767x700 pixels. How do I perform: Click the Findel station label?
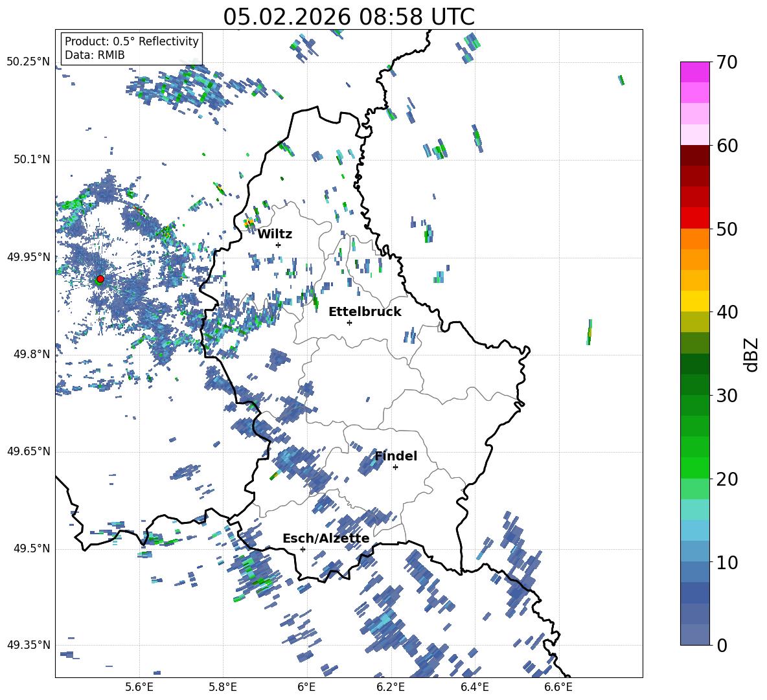click(x=396, y=456)
